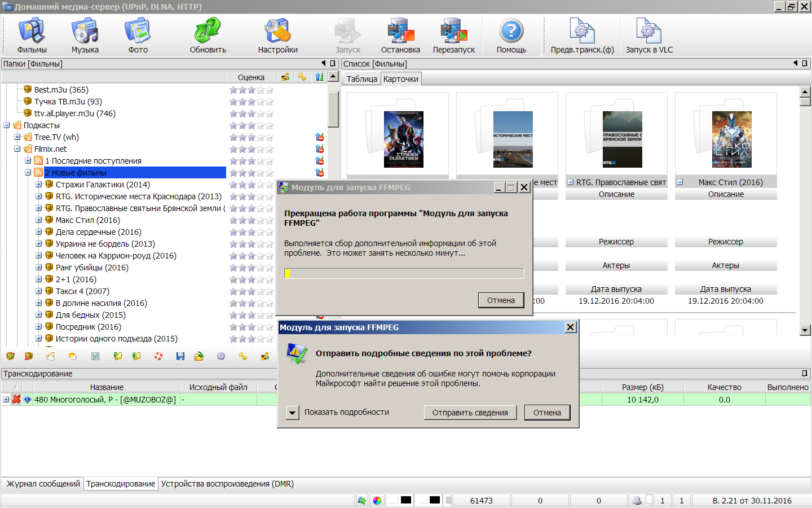Toggle the pin on Транскодирование panel header
Viewport: 812px width, 508px height.
click(x=805, y=374)
